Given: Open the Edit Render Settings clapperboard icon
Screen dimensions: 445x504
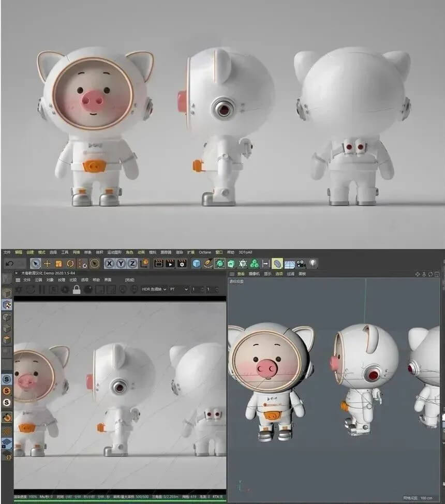Looking at the screenshot, I should point(182,263).
